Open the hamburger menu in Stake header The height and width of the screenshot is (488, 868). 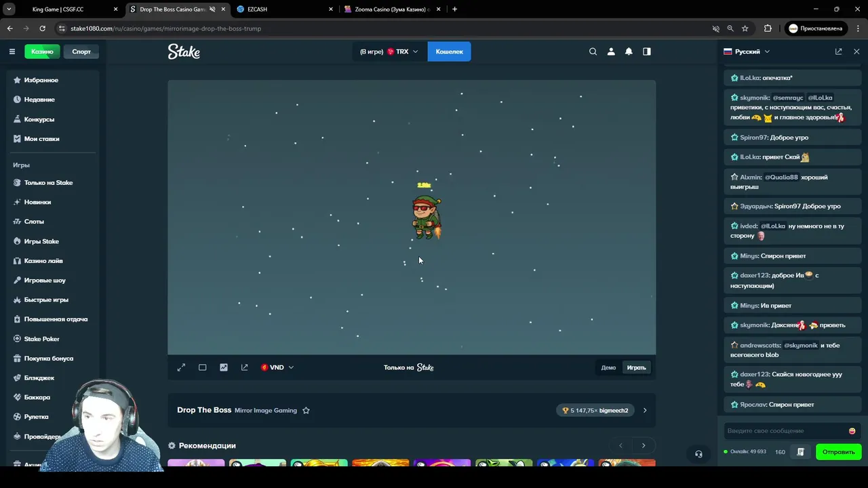12,52
